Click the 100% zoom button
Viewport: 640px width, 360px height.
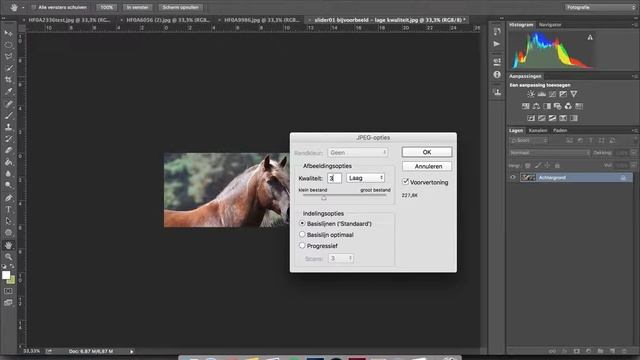(x=107, y=7)
